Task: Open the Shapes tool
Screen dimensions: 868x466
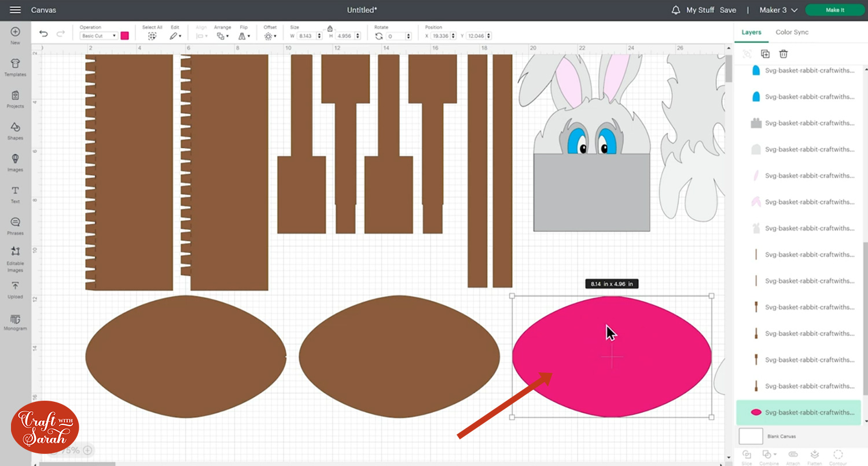Action: pyautogui.click(x=15, y=130)
